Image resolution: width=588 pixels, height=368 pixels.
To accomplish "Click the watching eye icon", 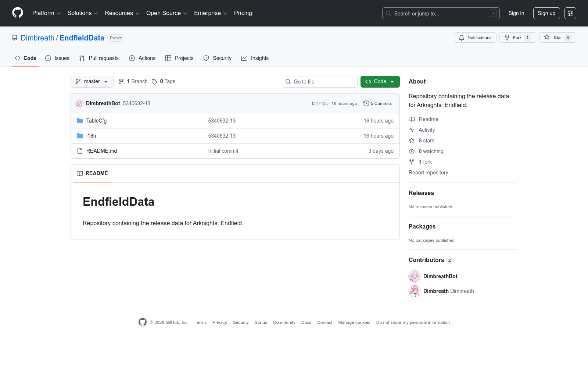I will 412,151.
